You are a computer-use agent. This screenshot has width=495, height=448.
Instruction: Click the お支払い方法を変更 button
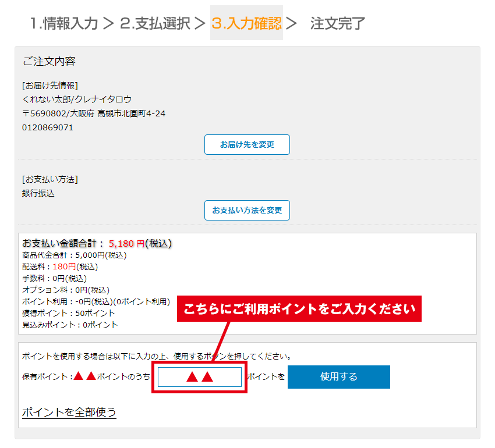pyautogui.click(x=247, y=210)
